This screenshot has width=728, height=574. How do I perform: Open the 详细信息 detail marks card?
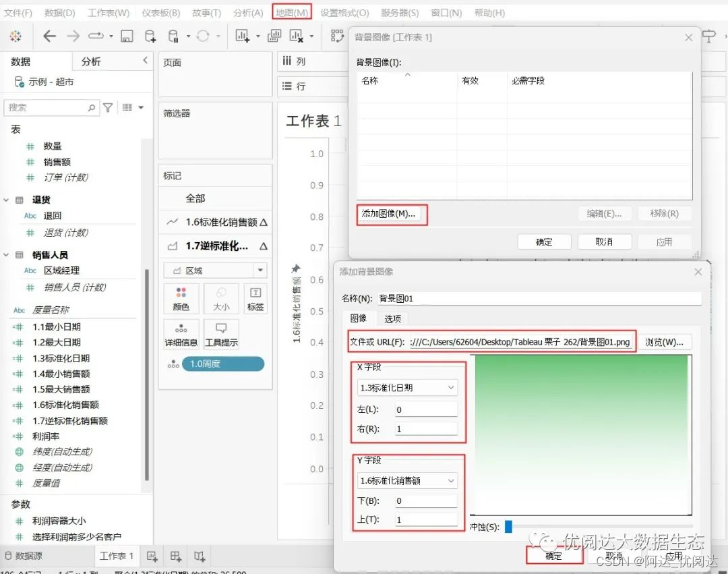click(x=181, y=334)
